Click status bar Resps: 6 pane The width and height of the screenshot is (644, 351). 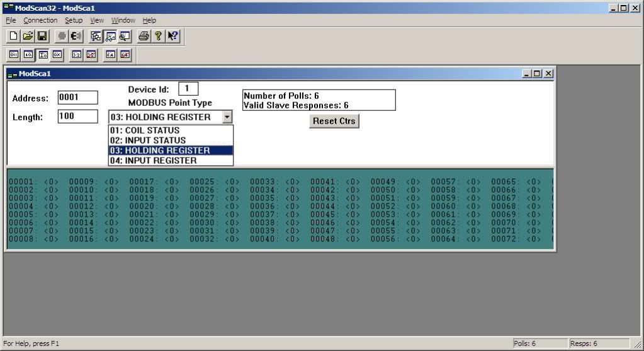pyautogui.click(x=599, y=343)
